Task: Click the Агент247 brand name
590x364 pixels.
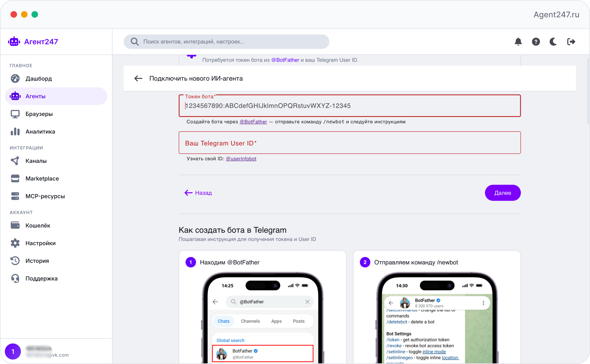Action: click(x=41, y=42)
